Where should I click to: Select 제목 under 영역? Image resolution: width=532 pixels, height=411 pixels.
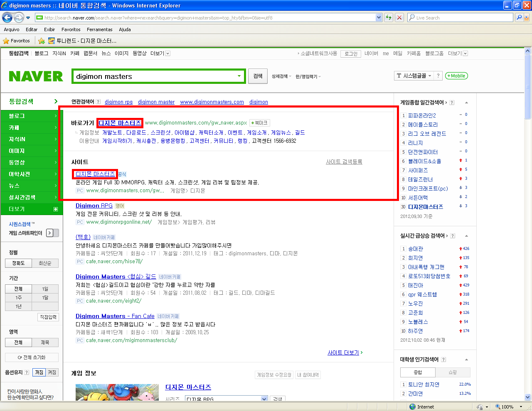click(x=45, y=342)
